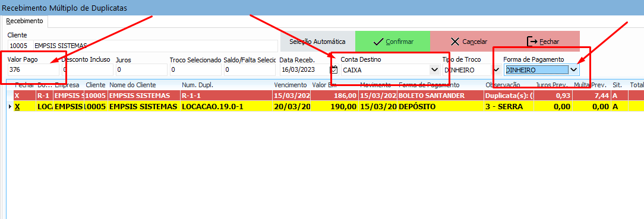Viewport: 644px width, 219px height.
Task: Click the Cliente column header
Action: [x=96, y=85]
